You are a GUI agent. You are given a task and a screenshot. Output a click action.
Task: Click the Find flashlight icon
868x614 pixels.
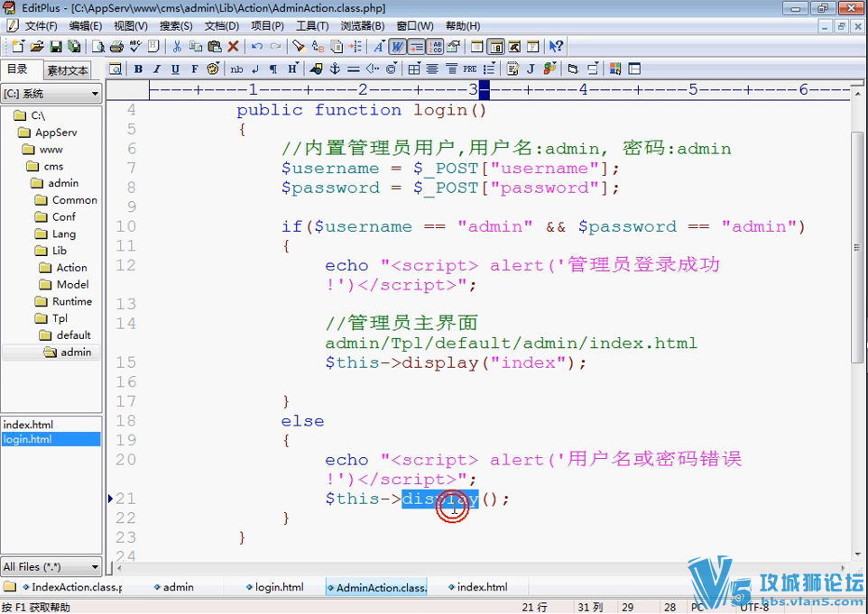coord(299,47)
